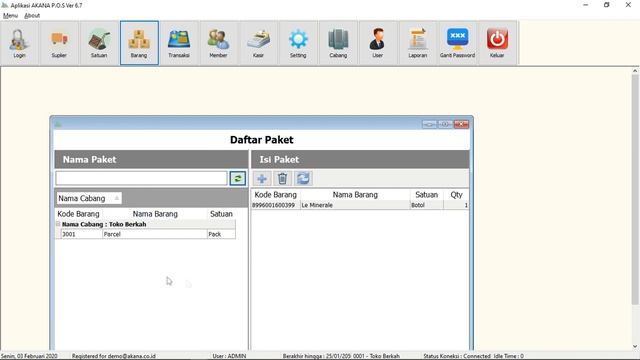Click the Nama Paket search field
The width and height of the screenshot is (640, 360).
[x=141, y=178]
